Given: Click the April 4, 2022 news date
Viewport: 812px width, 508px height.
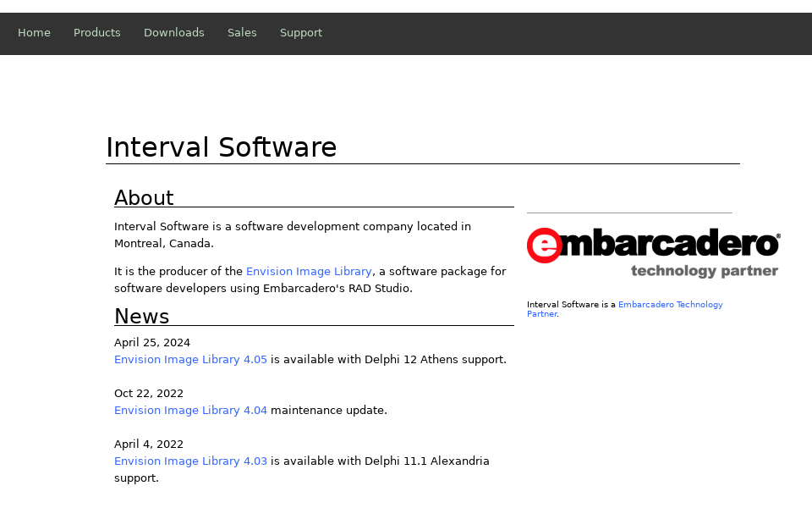Looking at the screenshot, I should coord(148,444).
